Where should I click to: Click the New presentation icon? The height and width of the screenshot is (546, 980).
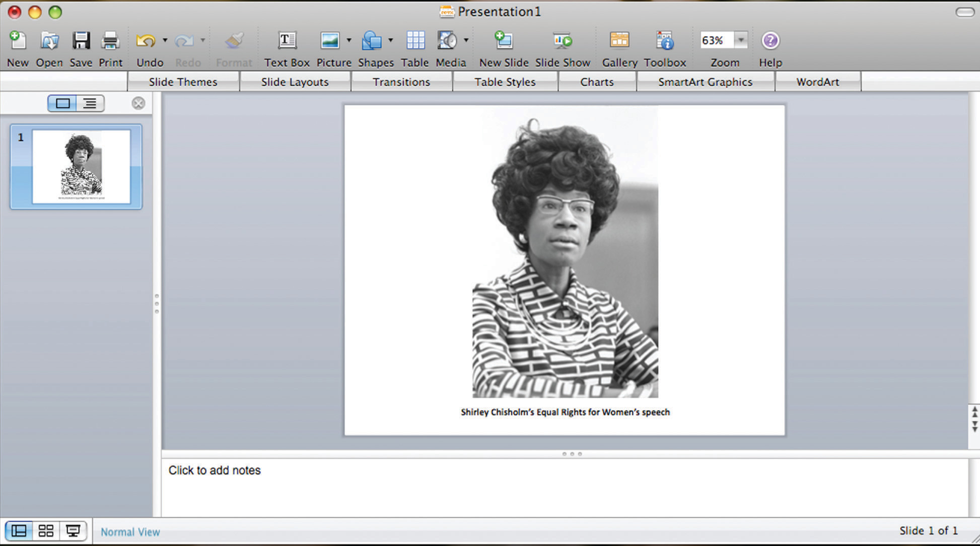pyautogui.click(x=18, y=41)
